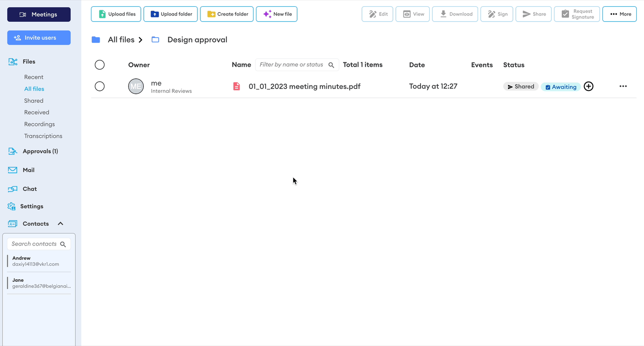Open the More options dropdown
This screenshot has width=644, height=346.
(620, 14)
